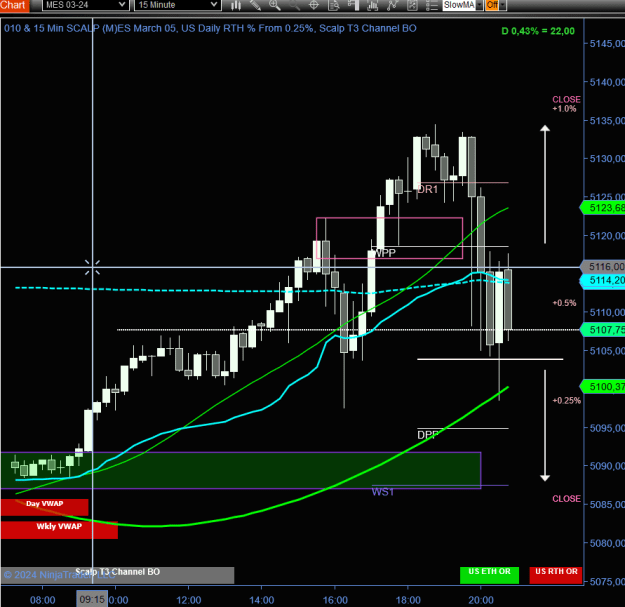Click the Wkly VWAP red button
Screen dimensions: 625x607
pyautogui.click(x=59, y=530)
